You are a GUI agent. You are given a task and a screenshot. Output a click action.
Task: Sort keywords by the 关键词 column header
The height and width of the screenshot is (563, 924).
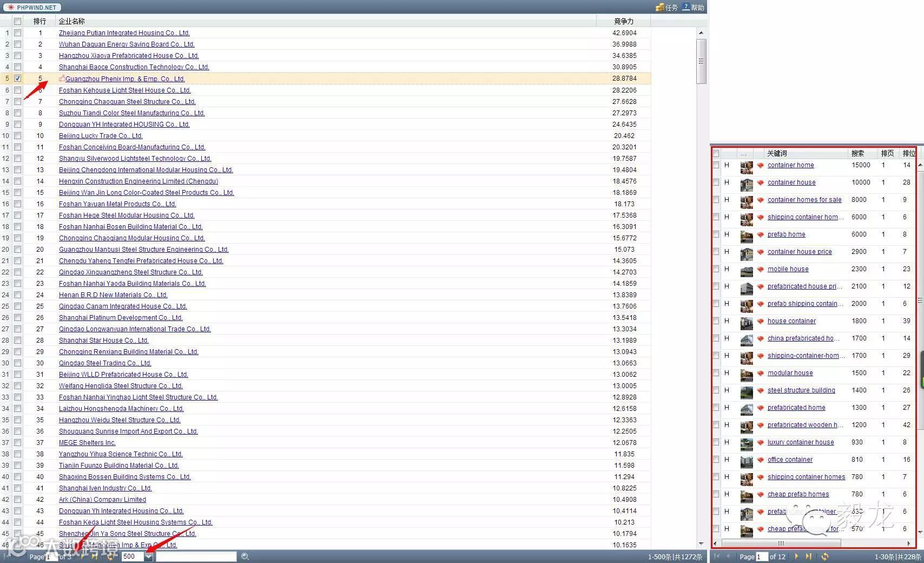(x=806, y=154)
